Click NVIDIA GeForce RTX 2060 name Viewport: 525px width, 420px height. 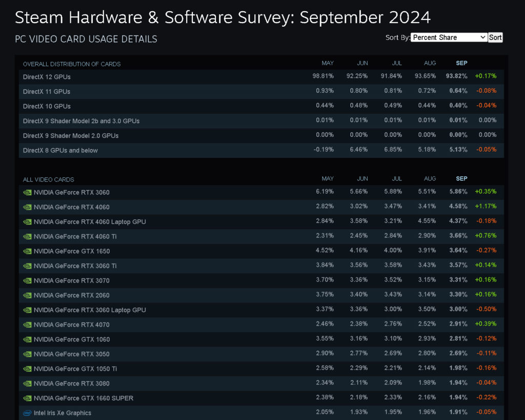[x=72, y=296]
